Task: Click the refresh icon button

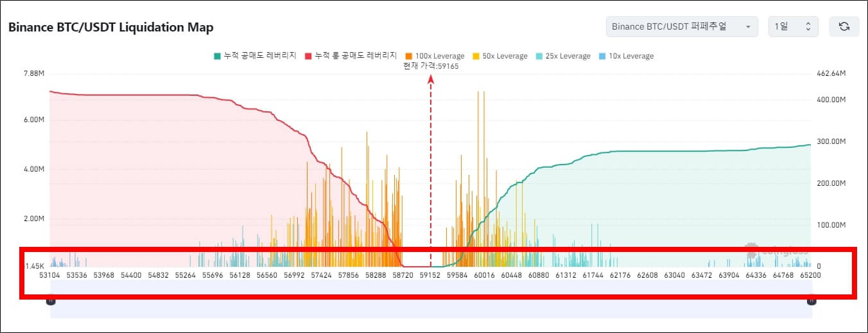Action: coord(844,26)
